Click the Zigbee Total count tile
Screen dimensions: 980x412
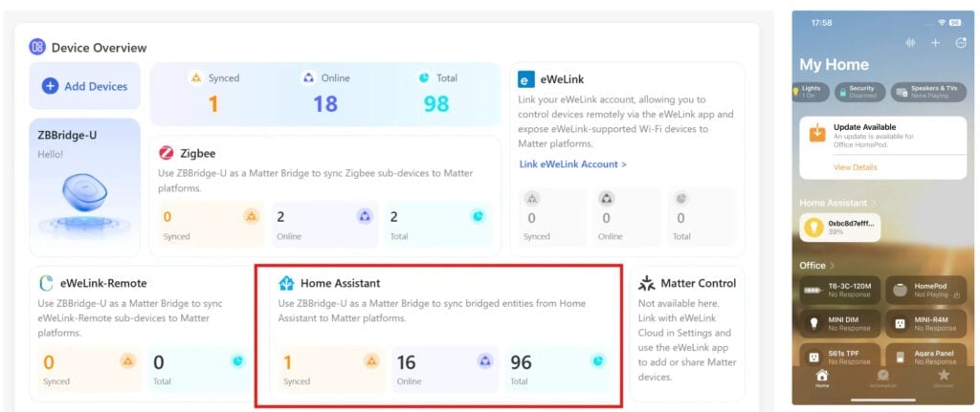coord(438,224)
